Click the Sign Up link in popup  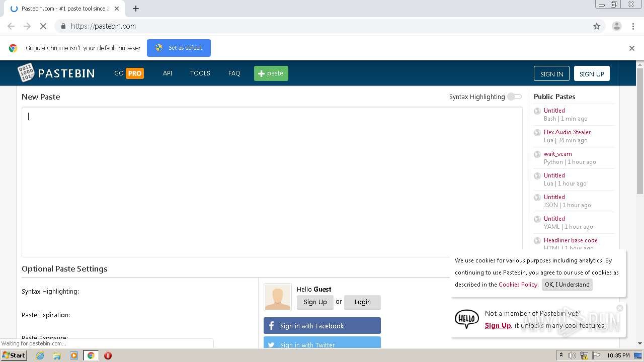click(x=498, y=325)
